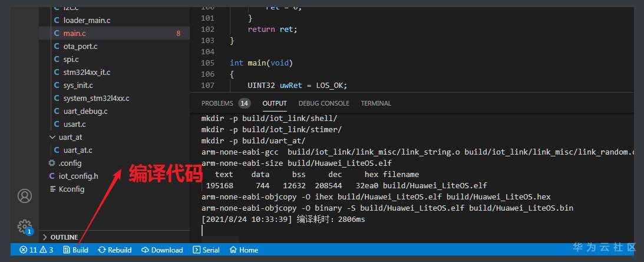Click the gear icon beside .config
This screenshot has width=644, height=262.
(52, 163)
